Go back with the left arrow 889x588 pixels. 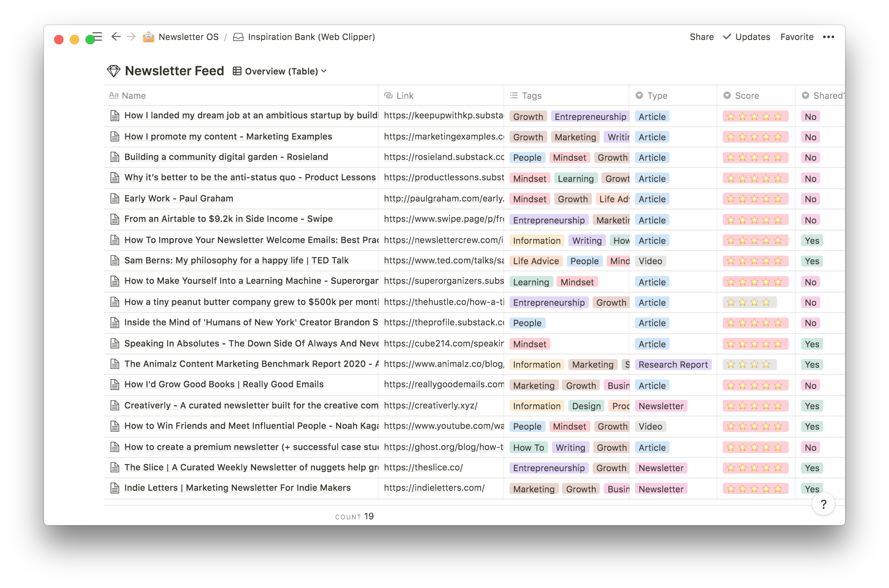(116, 36)
